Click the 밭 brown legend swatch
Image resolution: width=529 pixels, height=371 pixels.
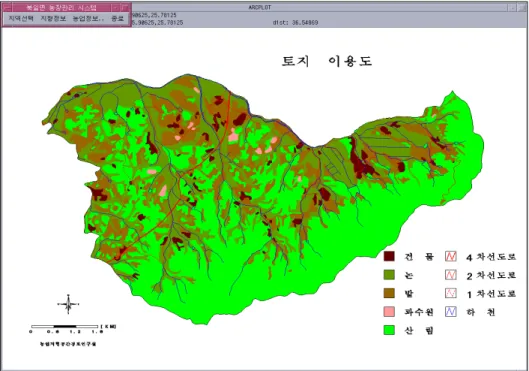pos(389,293)
